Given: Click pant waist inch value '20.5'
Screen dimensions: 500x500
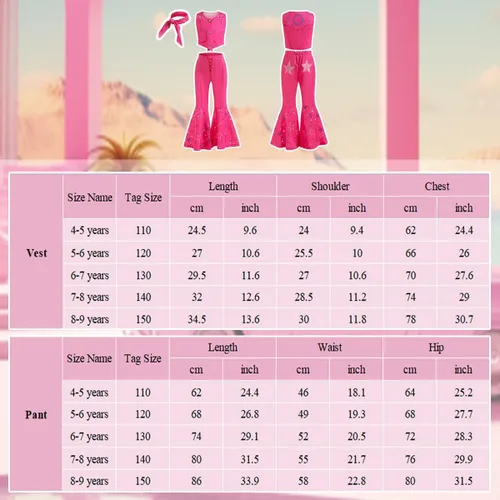Looking at the screenshot, I should point(357,436).
